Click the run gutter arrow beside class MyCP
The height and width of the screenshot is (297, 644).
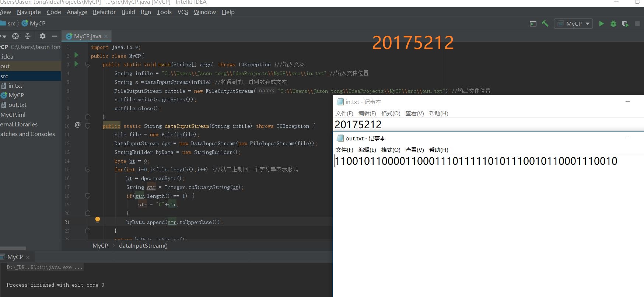77,55
